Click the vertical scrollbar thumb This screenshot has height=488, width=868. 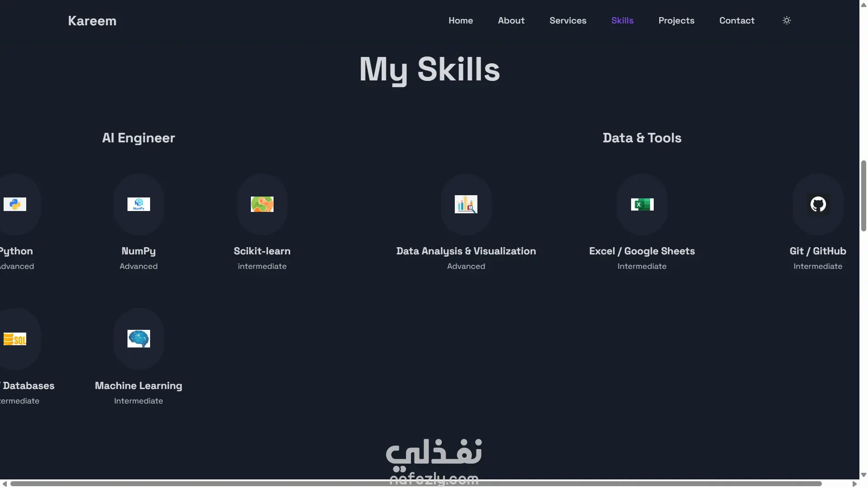pos(863,196)
